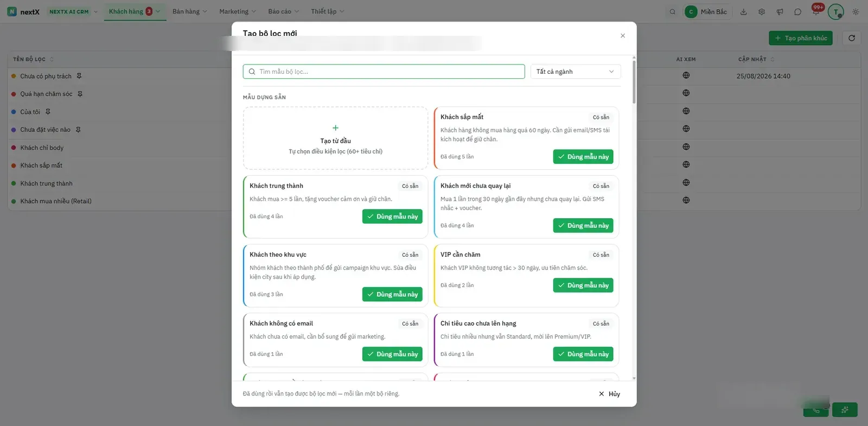This screenshot has height=426, width=868.
Task: Use the Khách theo khu vực template
Action: click(392, 295)
